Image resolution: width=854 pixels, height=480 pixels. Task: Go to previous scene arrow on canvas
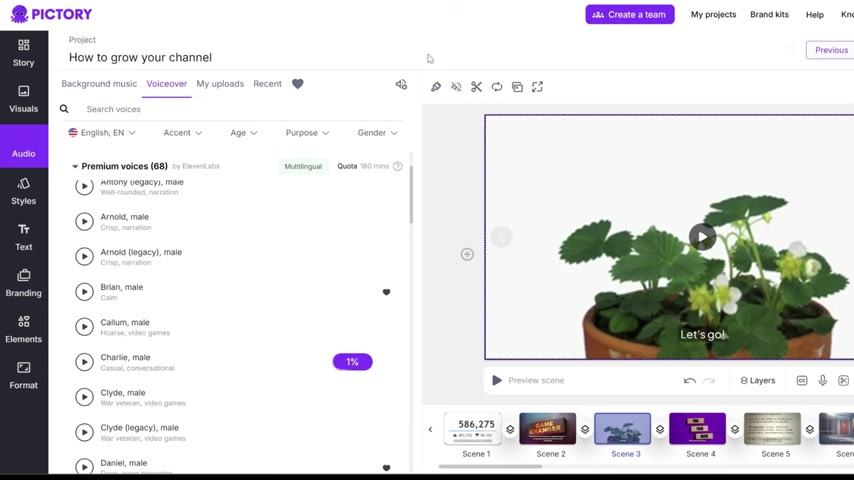click(x=501, y=237)
